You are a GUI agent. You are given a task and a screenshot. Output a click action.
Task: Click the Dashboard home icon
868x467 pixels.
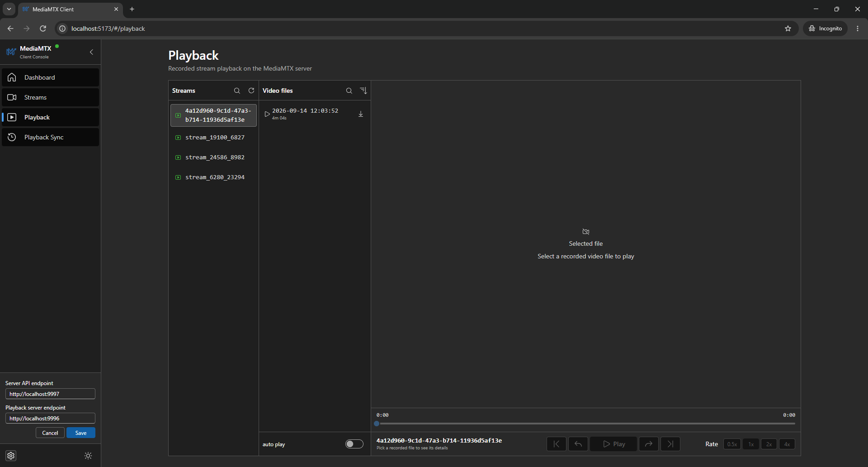(x=12, y=77)
